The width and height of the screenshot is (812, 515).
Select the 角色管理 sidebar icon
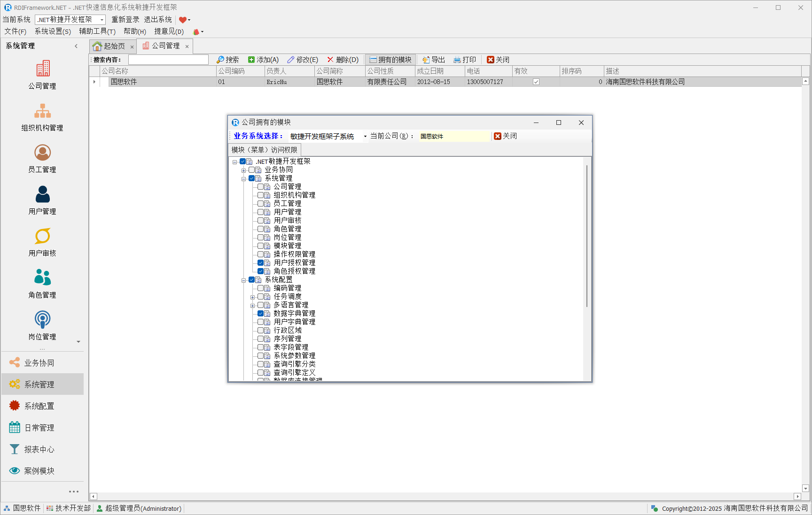[42, 278]
